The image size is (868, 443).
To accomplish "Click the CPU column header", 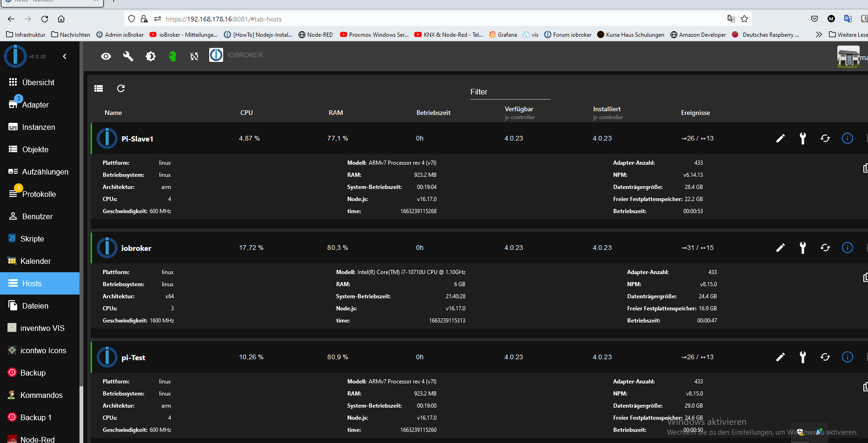I will tap(246, 113).
